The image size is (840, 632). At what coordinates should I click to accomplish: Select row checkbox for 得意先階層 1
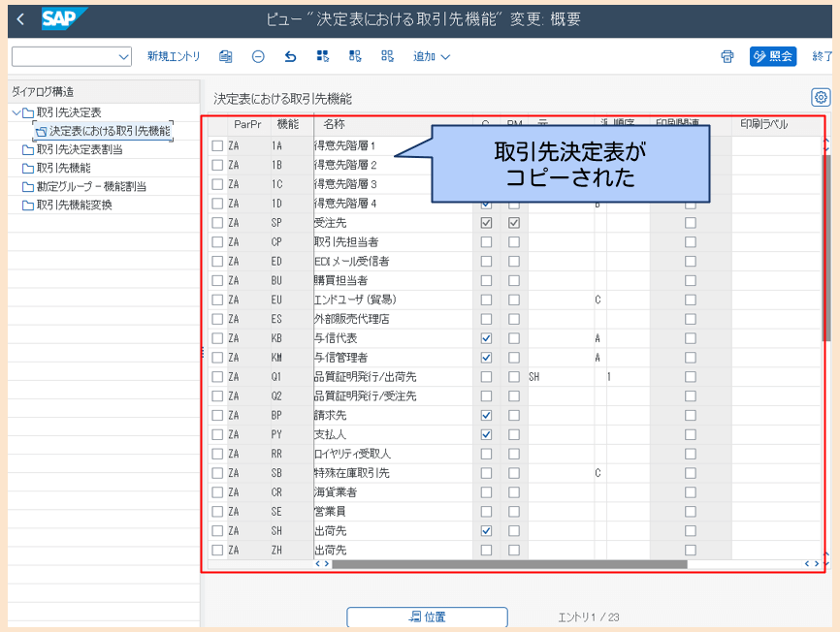click(x=217, y=145)
